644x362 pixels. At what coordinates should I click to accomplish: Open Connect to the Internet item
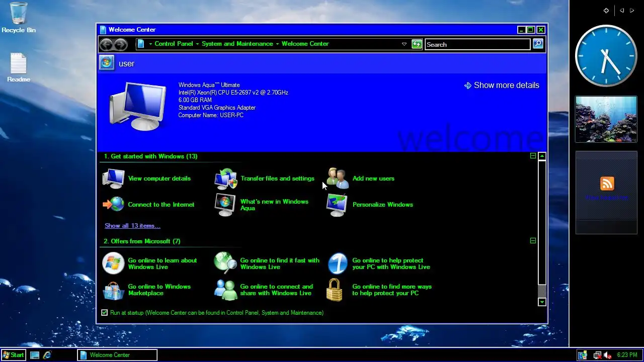click(x=148, y=205)
